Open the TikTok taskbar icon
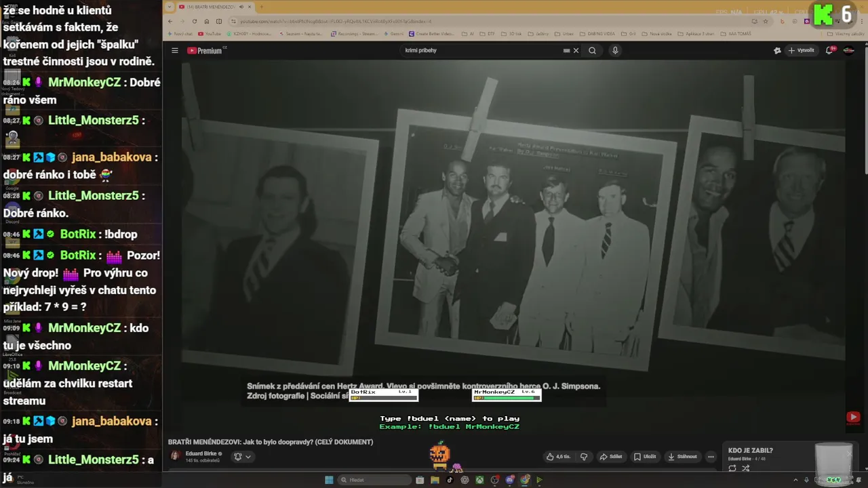The image size is (868, 488). click(x=449, y=480)
